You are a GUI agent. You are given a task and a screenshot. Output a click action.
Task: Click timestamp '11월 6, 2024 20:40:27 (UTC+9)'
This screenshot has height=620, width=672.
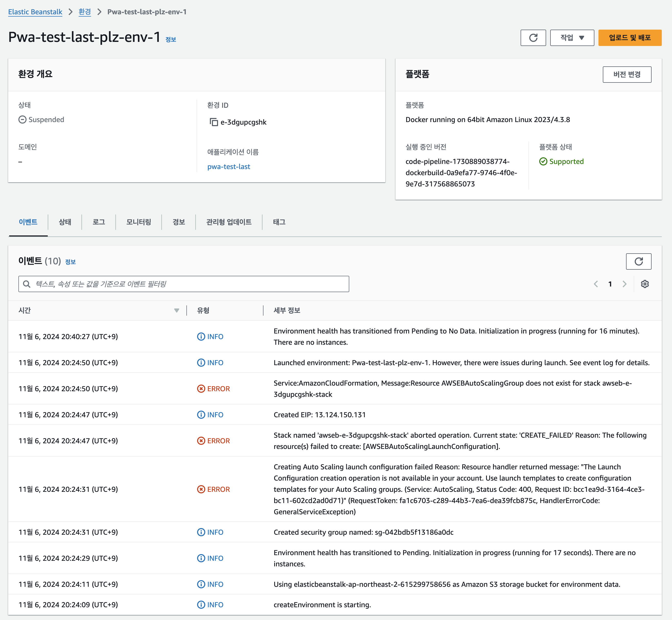(x=68, y=337)
